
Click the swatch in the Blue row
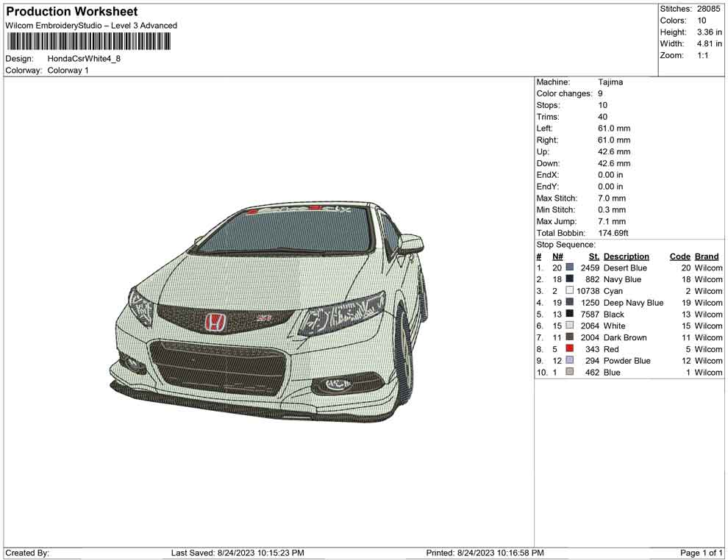[x=570, y=372]
